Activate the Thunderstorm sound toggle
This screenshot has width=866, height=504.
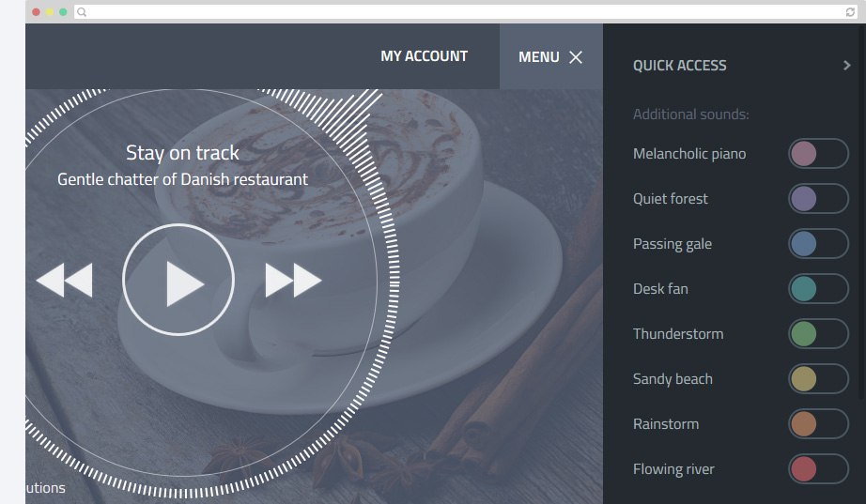[818, 334]
